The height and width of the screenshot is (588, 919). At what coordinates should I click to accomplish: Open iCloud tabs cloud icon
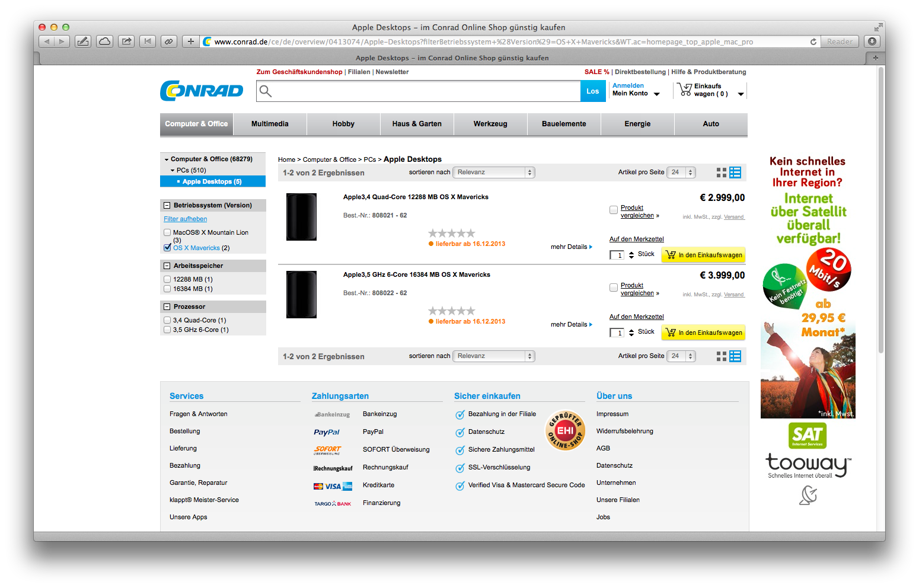click(105, 41)
